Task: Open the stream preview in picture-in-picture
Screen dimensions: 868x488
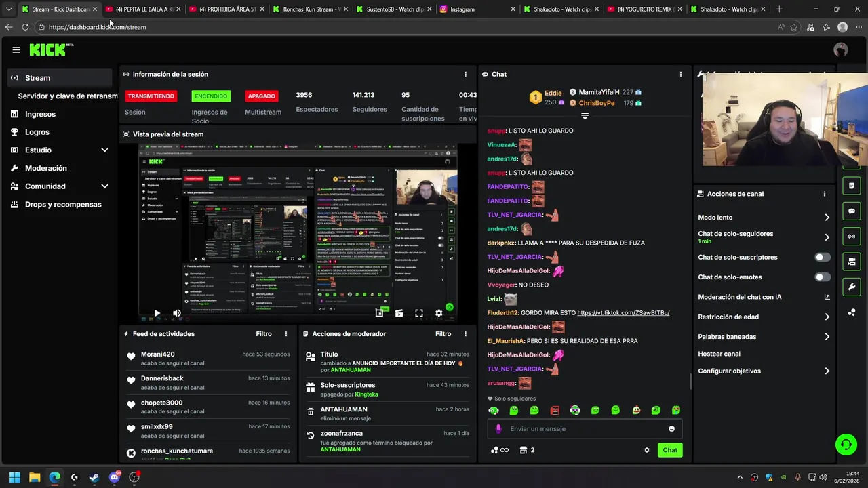Action: (379, 313)
